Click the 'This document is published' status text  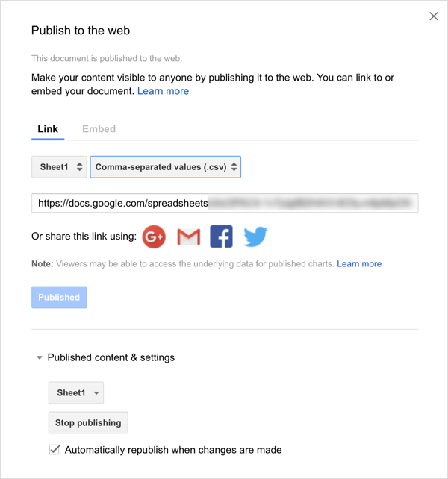coord(107,58)
